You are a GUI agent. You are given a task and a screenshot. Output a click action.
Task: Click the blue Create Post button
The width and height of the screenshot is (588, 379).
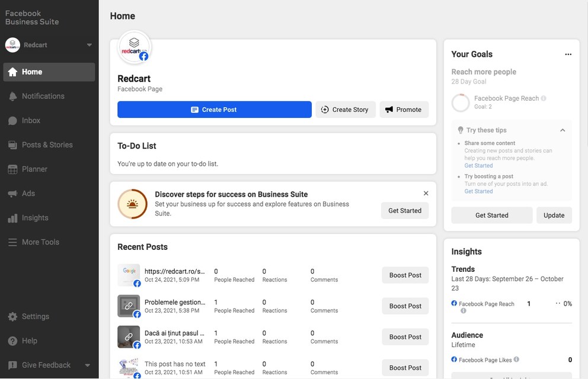tap(214, 110)
